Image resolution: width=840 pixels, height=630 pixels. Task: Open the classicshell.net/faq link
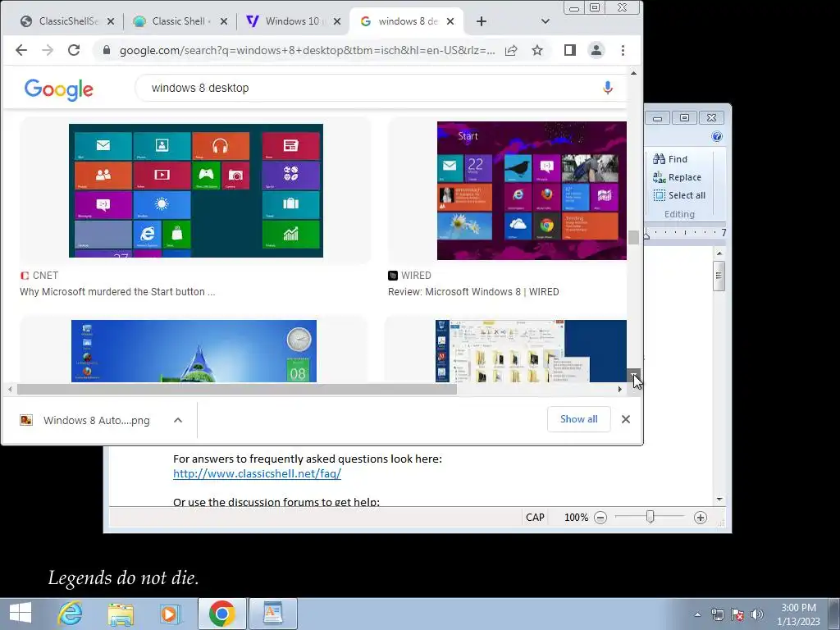pos(257,473)
